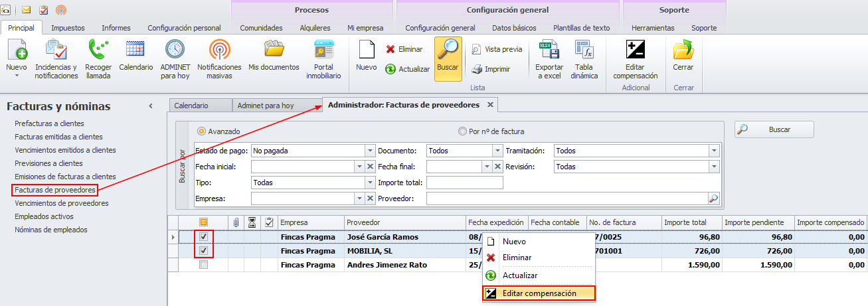Click Actualizar in the ribbon
The width and height of the screenshot is (868, 306).
point(407,69)
